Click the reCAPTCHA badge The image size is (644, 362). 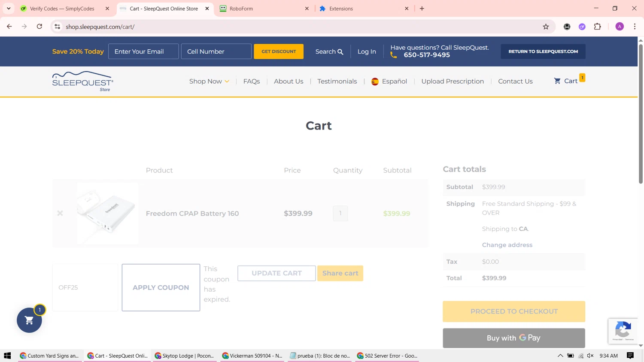click(x=623, y=331)
